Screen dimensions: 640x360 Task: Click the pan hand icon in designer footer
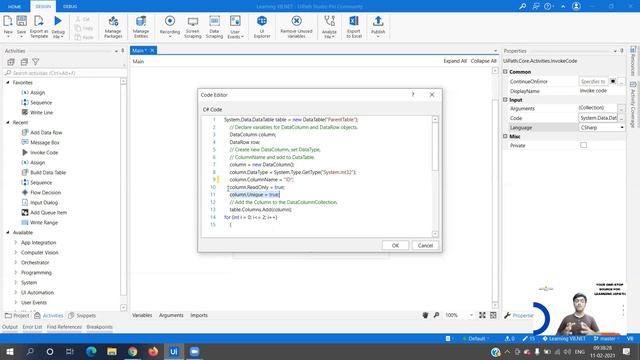point(425,315)
